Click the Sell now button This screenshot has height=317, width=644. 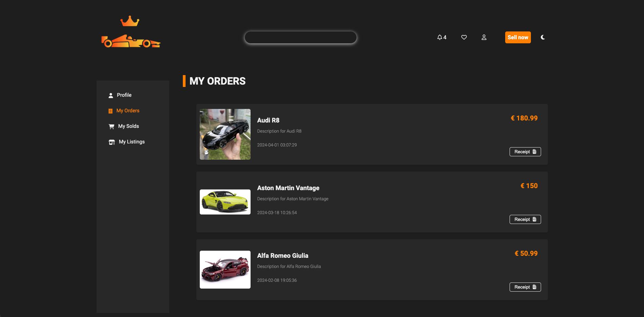(x=518, y=37)
